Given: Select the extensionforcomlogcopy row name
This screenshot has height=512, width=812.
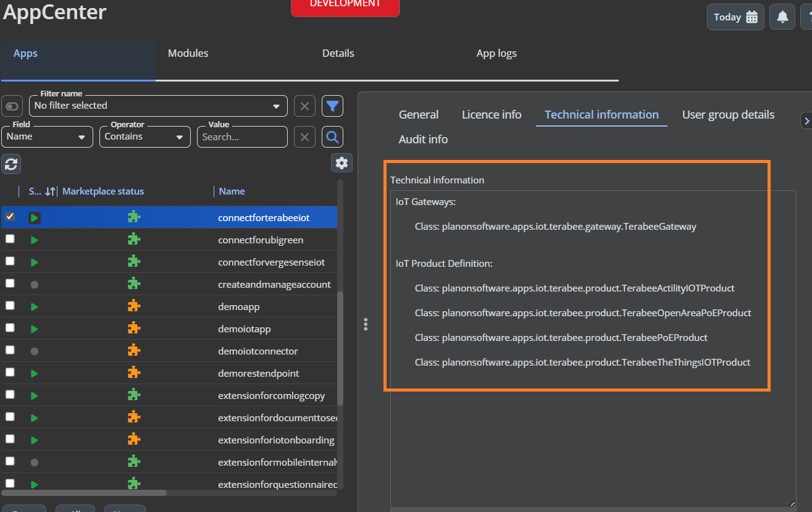Looking at the screenshot, I should pyautogui.click(x=272, y=395).
